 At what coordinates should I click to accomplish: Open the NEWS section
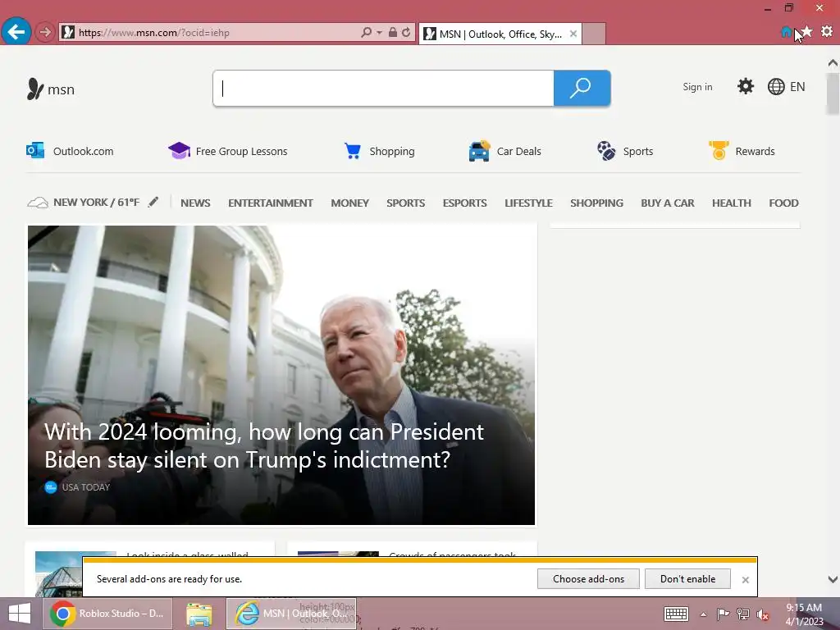coord(195,203)
